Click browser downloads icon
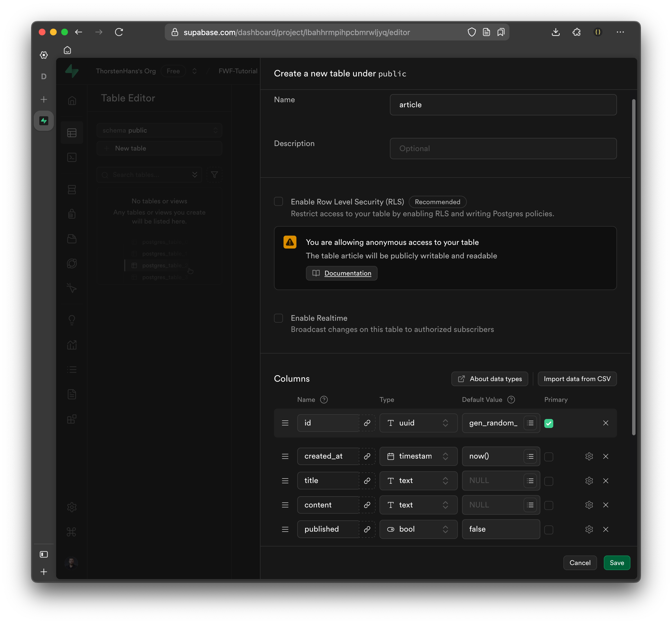This screenshot has width=672, height=624. (556, 32)
